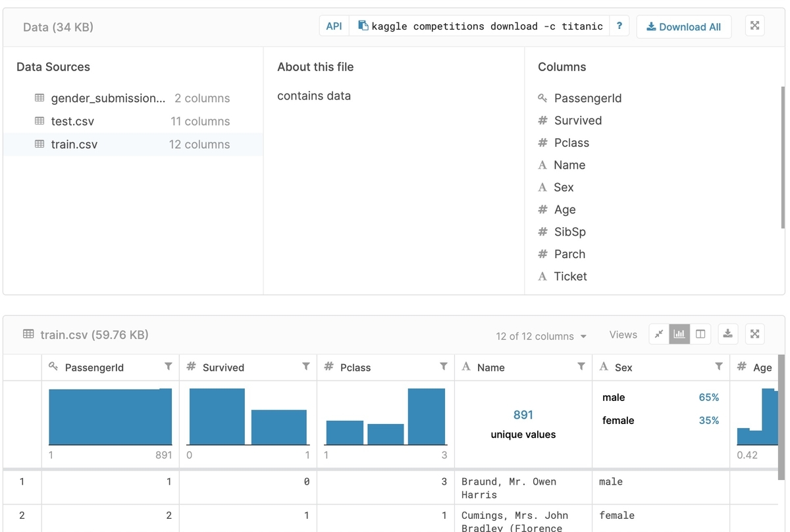Click Sex in the Columns list
Image resolution: width=790 pixels, height=532 pixels.
tap(564, 188)
